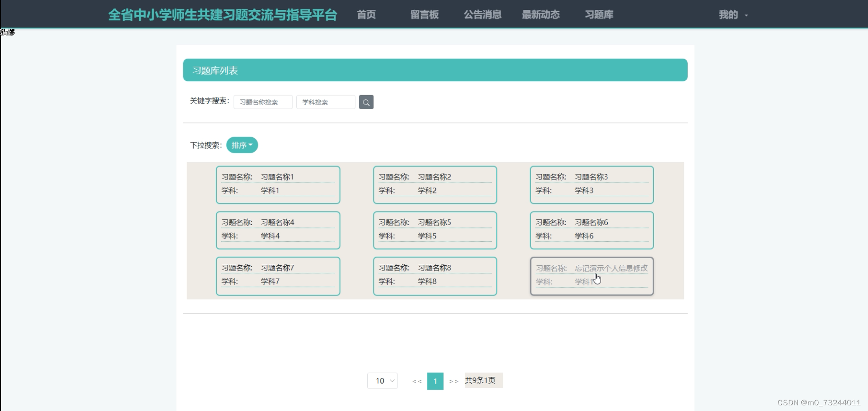Open the 习题名称8 card

point(435,276)
